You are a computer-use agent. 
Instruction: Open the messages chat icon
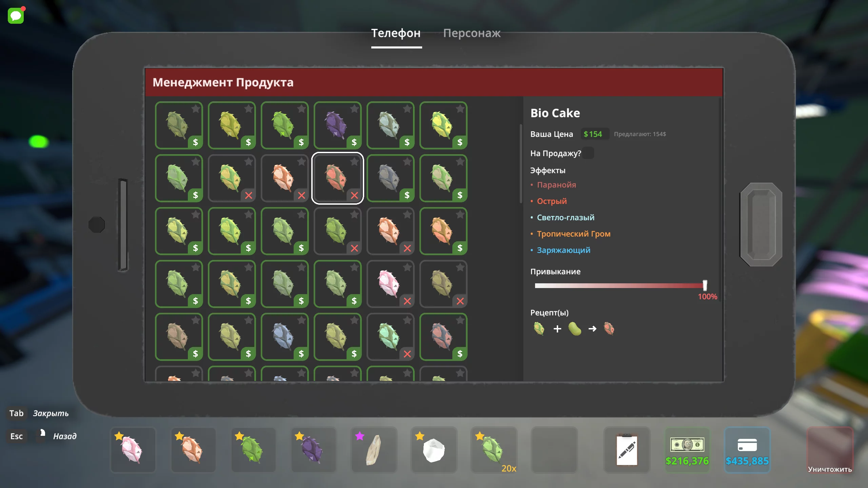[x=16, y=16]
